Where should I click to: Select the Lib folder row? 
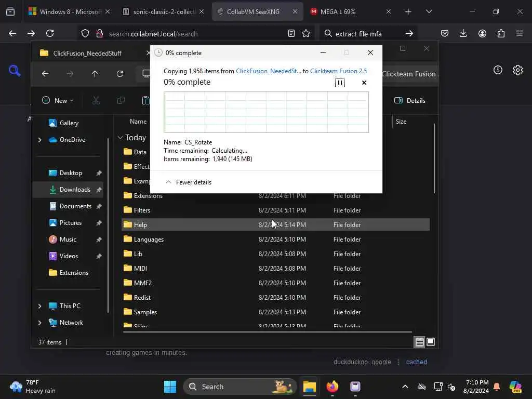[275, 254]
